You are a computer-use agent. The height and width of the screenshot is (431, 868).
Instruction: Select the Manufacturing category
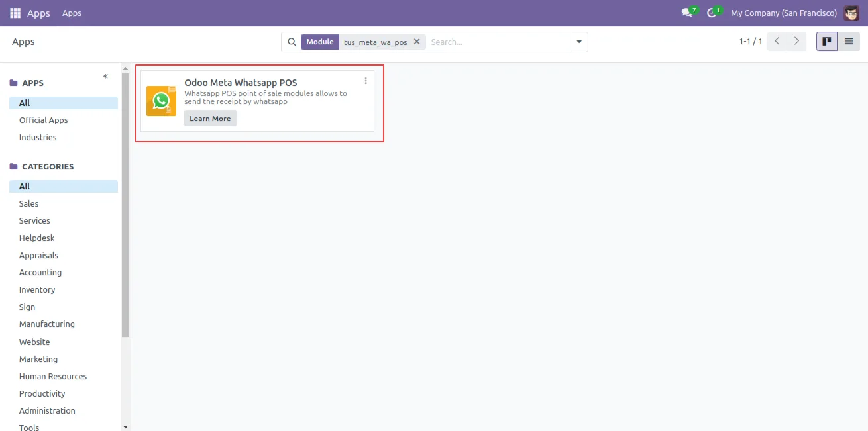(64, 324)
